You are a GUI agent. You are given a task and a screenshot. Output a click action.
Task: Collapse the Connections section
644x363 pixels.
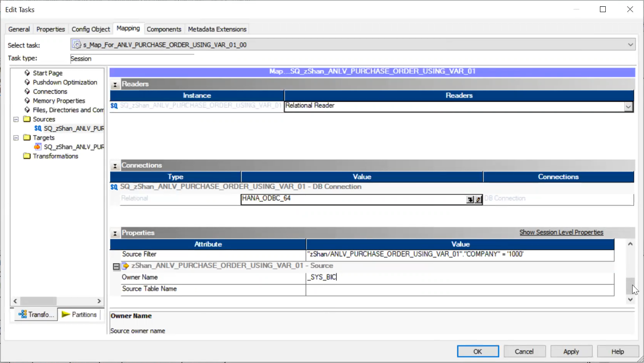(115, 166)
